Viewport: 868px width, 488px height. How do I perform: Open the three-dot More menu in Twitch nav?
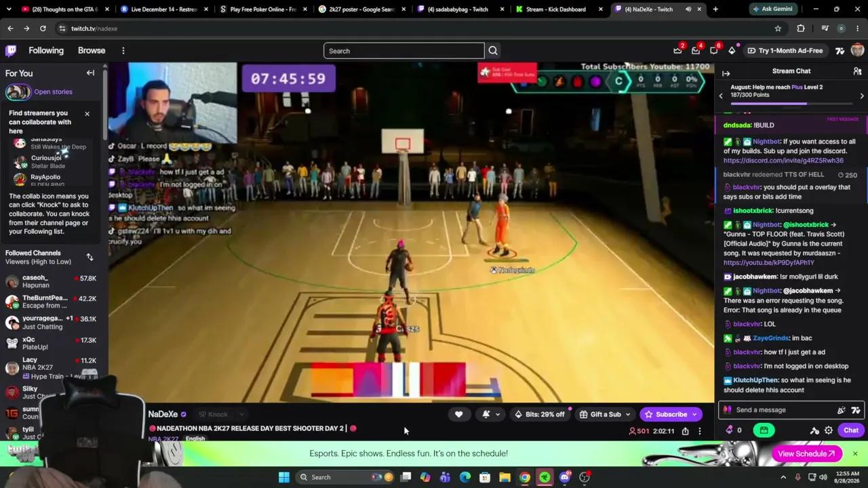[x=123, y=51]
